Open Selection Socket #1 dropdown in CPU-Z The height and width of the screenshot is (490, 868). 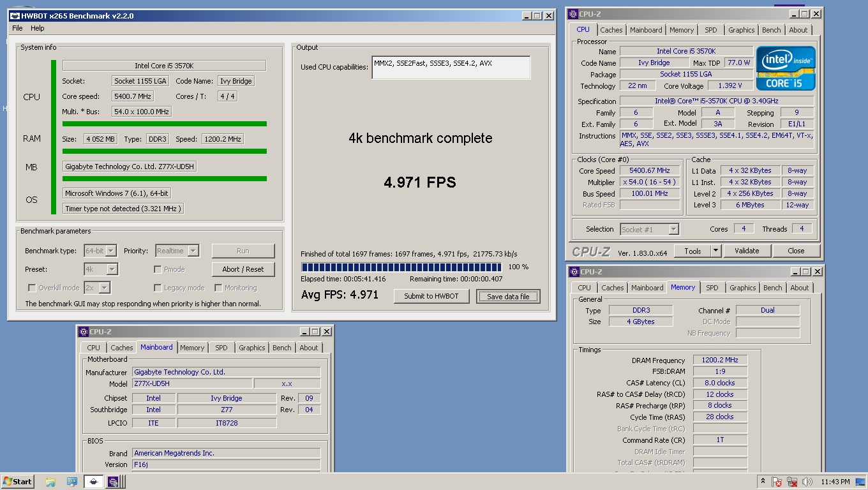[x=649, y=229]
